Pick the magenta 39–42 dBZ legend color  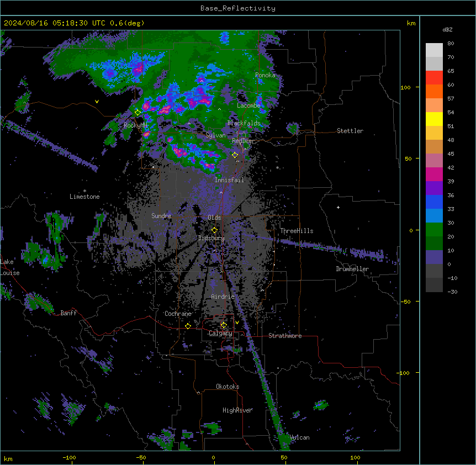(434, 174)
